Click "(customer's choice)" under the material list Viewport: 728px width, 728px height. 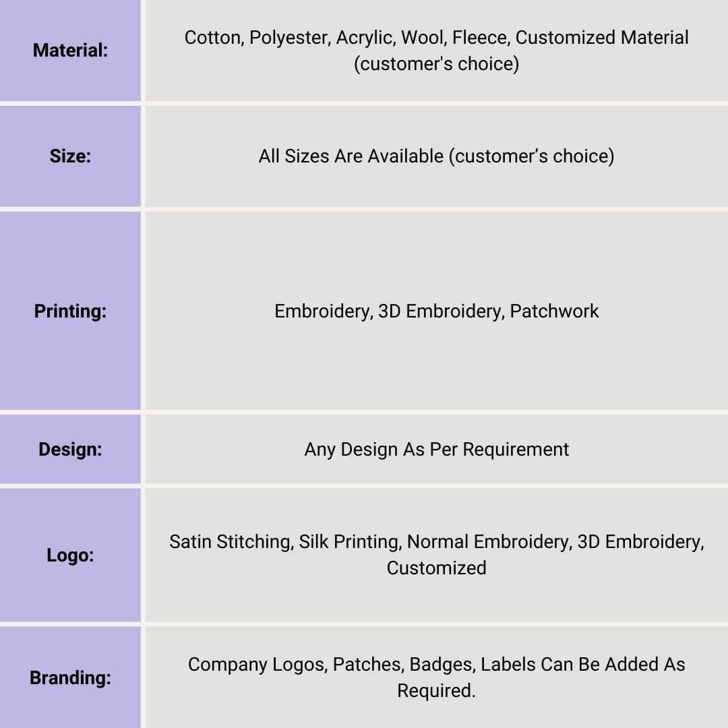(x=436, y=65)
